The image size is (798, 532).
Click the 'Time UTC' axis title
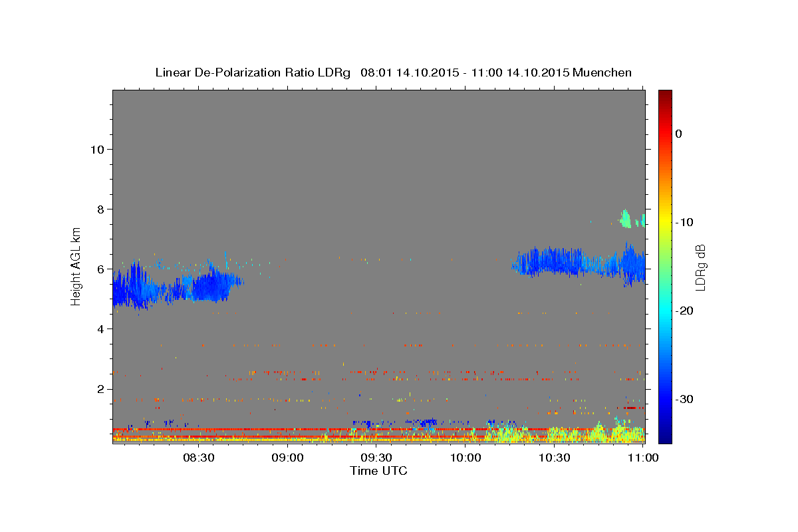coord(378,471)
